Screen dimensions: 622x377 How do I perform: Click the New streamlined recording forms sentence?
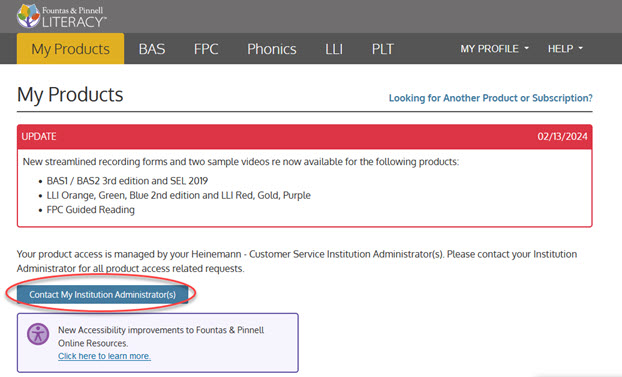[240, 162]
